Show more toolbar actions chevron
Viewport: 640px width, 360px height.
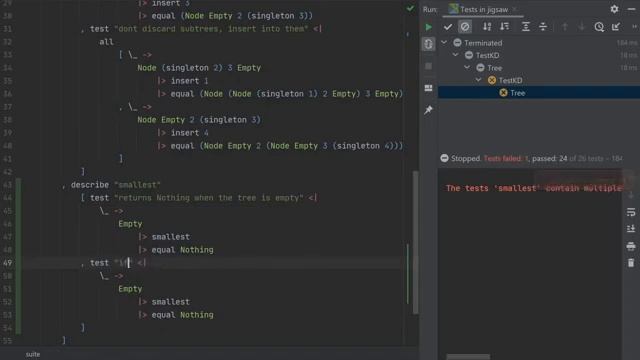(634, 27)
